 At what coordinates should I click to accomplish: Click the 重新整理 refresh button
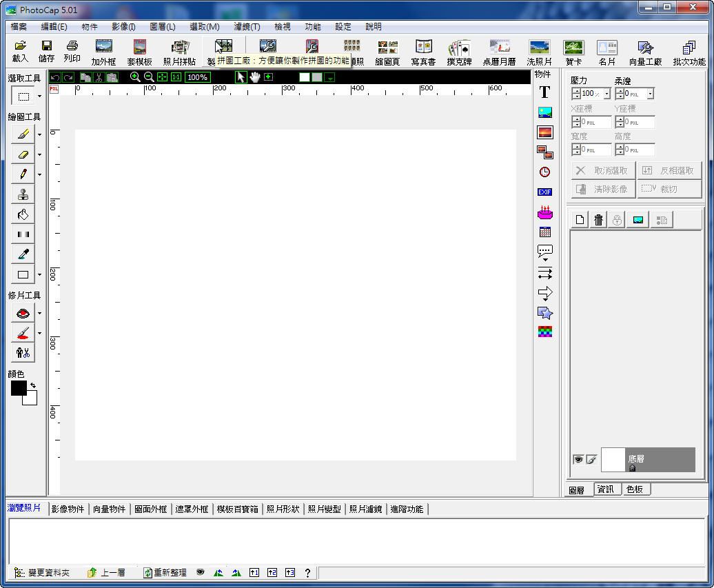[165, 573]
